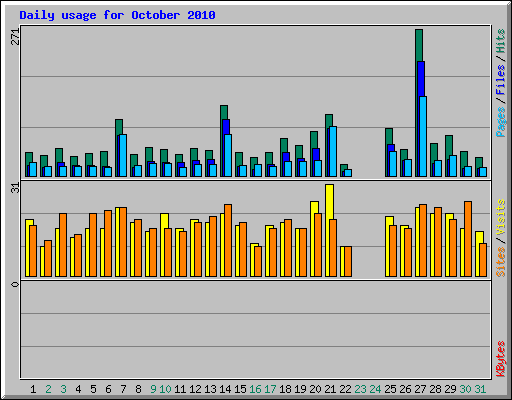This screenshot has height=400, width=512.
Task: Click day label 8 on the x-axis
Action: [138, 389]
